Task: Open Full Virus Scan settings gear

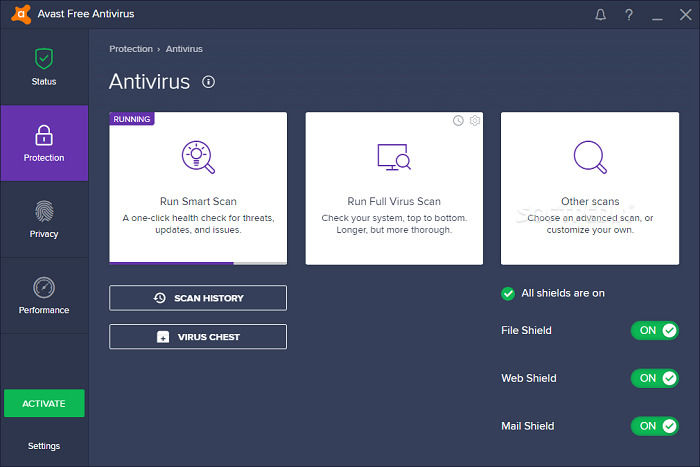Action: [x=474, y=121]
